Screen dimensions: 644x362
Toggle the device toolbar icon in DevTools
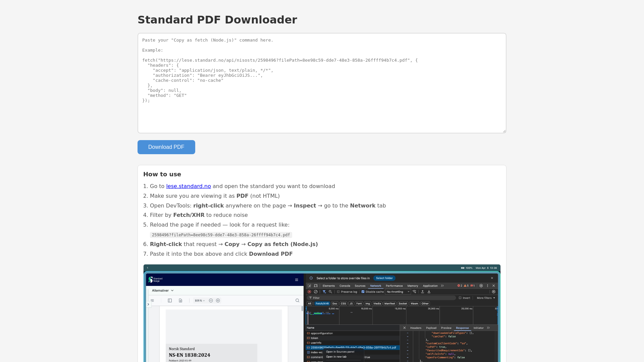click(x=316, y=286)
